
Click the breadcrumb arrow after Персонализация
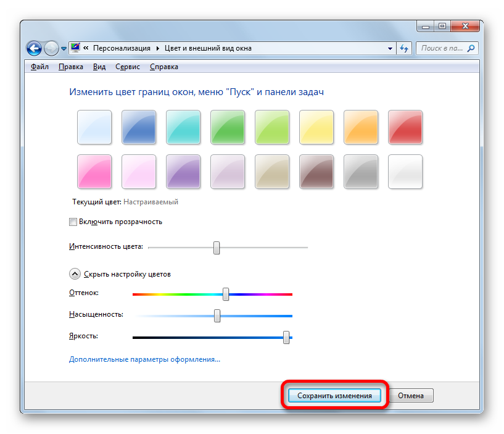[157, 49]
